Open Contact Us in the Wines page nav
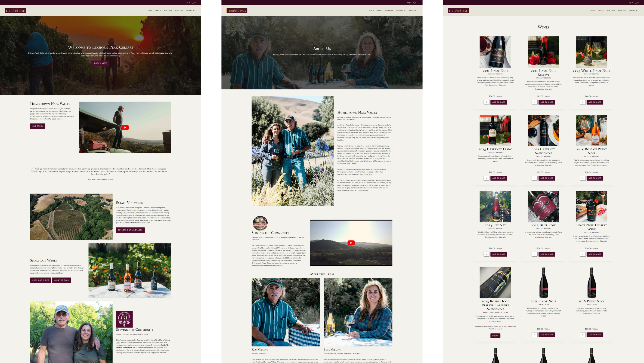 pyautogui.click(x=633, y=10)
